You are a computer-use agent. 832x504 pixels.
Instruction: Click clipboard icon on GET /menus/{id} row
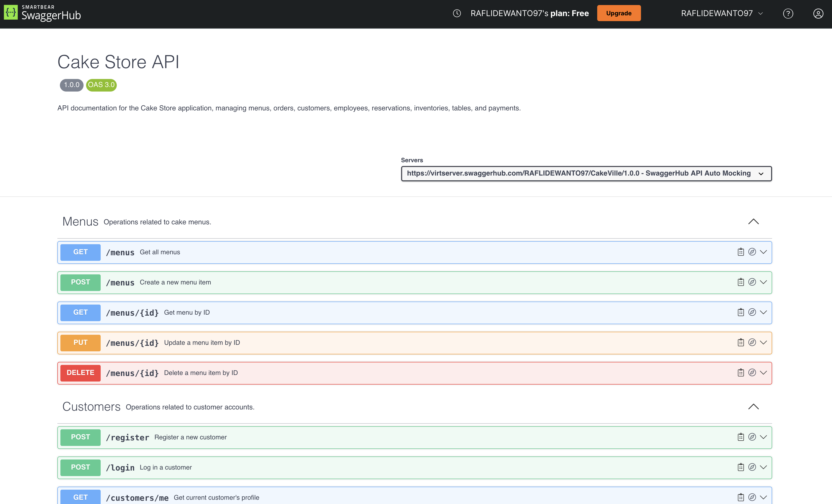[741, 312]
